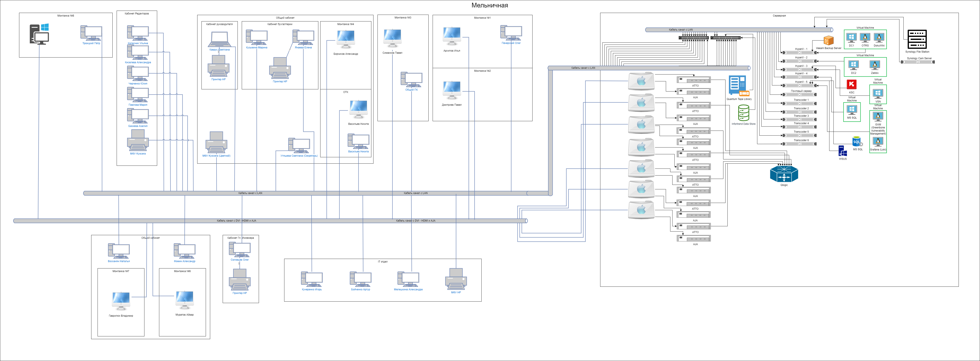This screenshot has height=361, width=980.
Task: Click the Synology Cam Server rack unit
Action: pyautogui.click(x=918, y=62)
